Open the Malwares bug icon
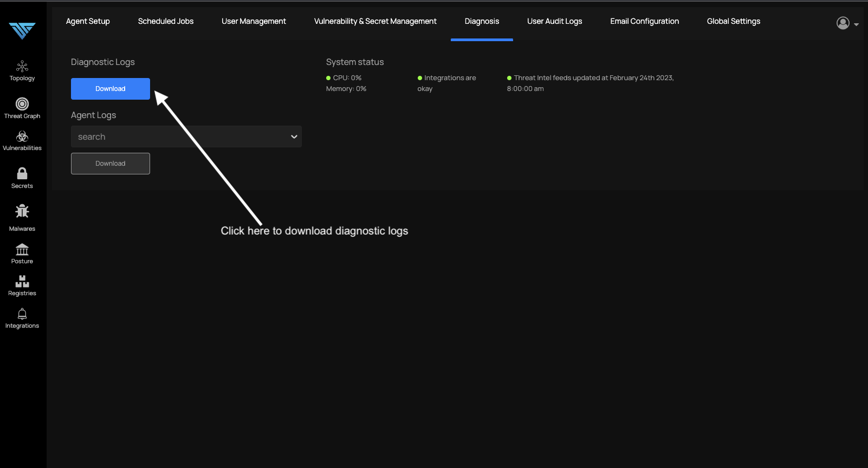The width and height of the screenshot is (868, 468). (22, 211)
